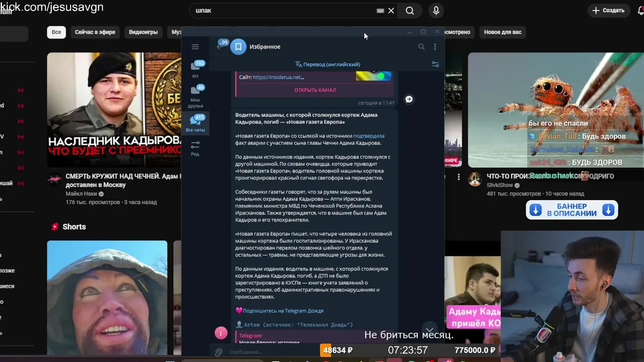Select the Видеоигры filter chip

tap(143, 32)
